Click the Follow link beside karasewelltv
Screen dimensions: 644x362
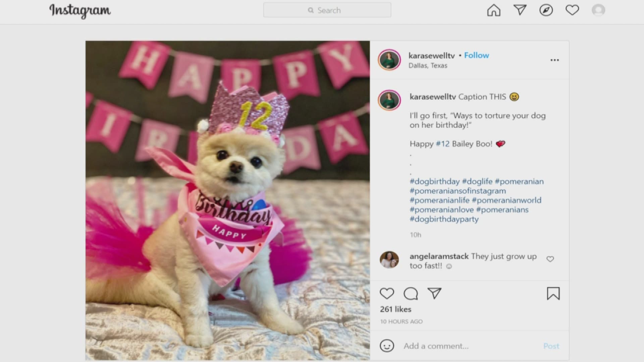(476, 55)
